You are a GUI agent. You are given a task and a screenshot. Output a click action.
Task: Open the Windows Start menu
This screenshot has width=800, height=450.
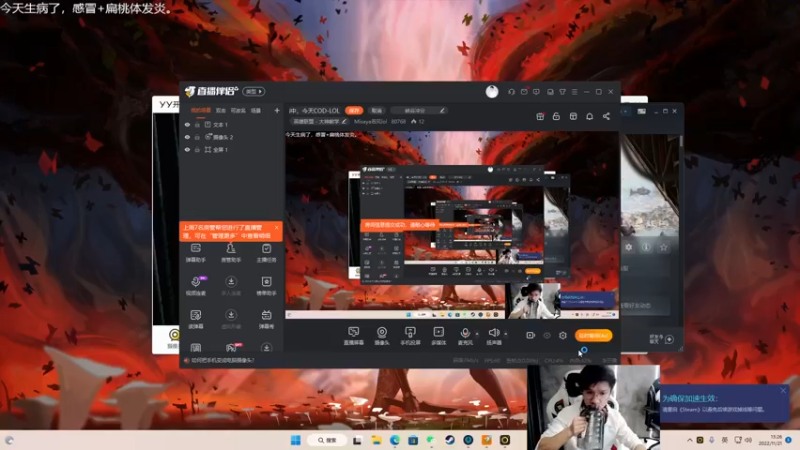click(x=295, y=440)
